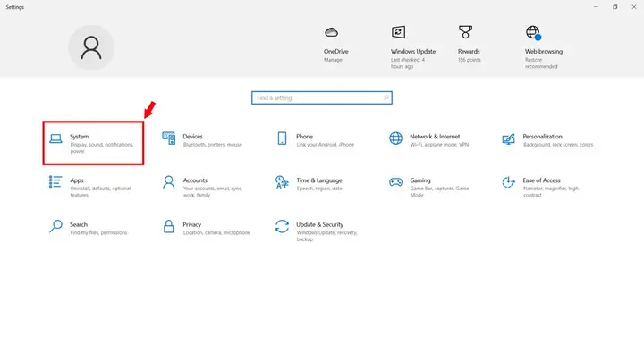
Task: Click the Phone category title
Action: click(x=304, y=137)
